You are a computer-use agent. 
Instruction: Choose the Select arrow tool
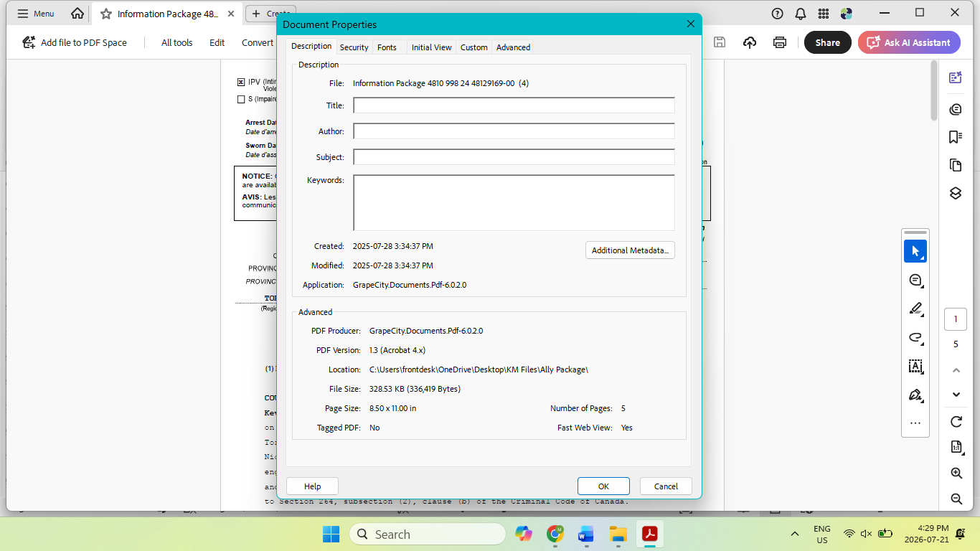click(x=915, y=251)
